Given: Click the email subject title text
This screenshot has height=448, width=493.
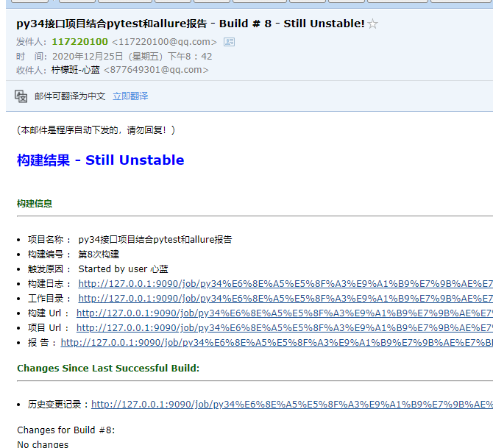Looking at the screenshot, I should click(190, 24).
